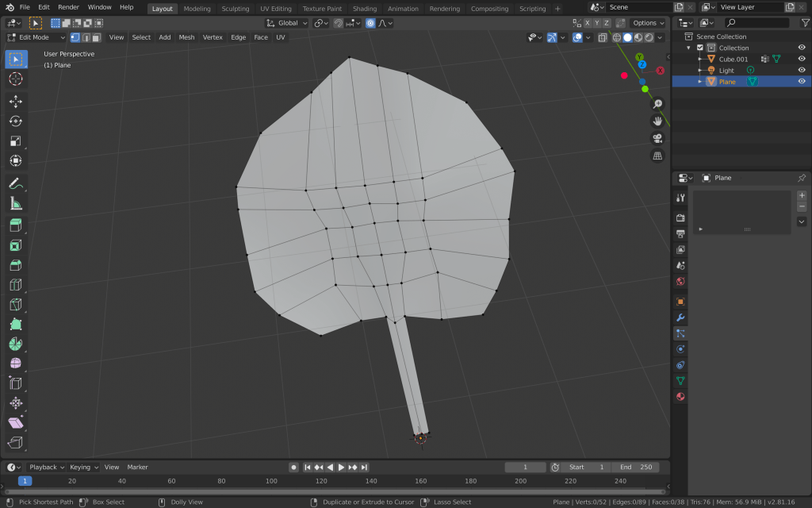Image resolution: width=812 pixels, height=508 pixels.
Task: Select the Move tool in the toolbar
Action: point(16,101)
